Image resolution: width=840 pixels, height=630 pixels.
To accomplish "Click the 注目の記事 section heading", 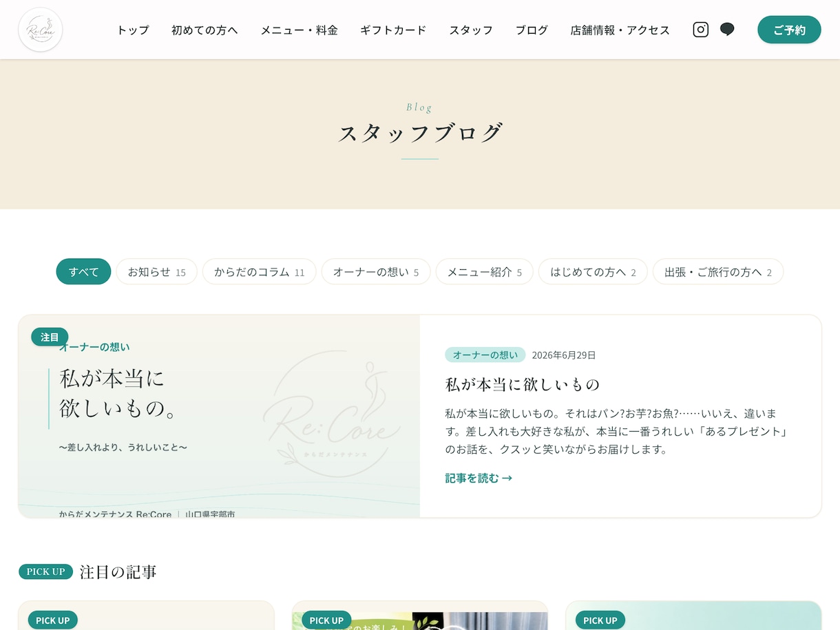I will [x=118, y=571].
